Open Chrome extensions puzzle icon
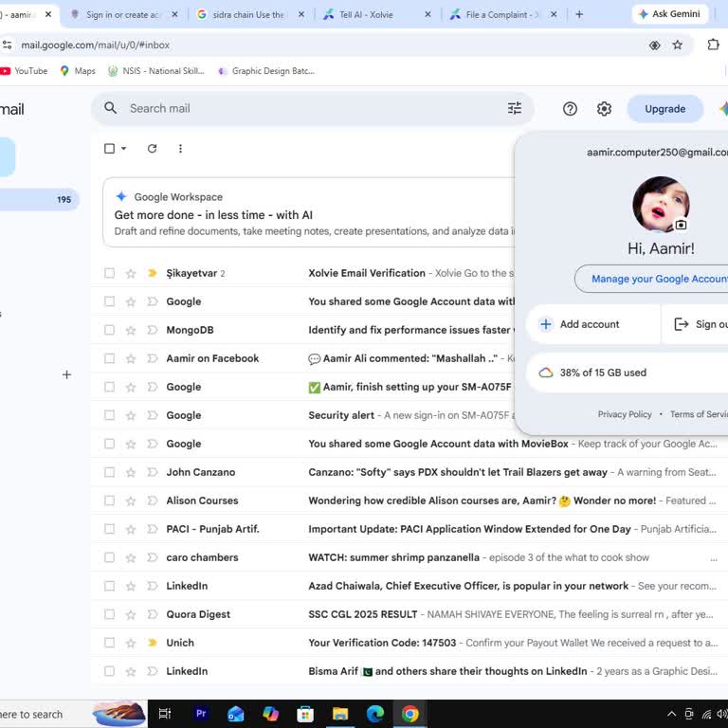Viewport: 728px width, 728px height. coord(713,45)
